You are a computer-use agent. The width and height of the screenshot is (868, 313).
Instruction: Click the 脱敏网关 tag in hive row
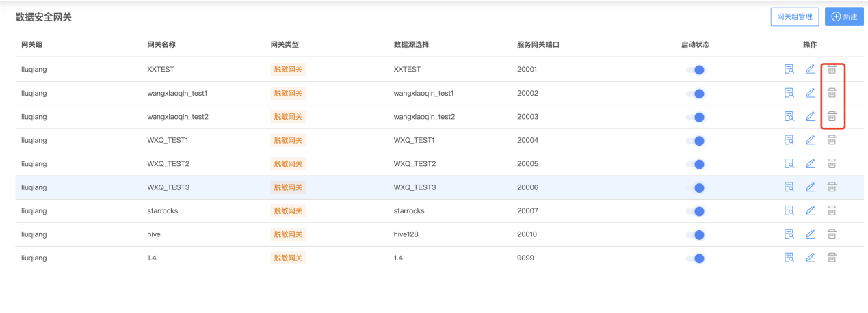(288, 234)
